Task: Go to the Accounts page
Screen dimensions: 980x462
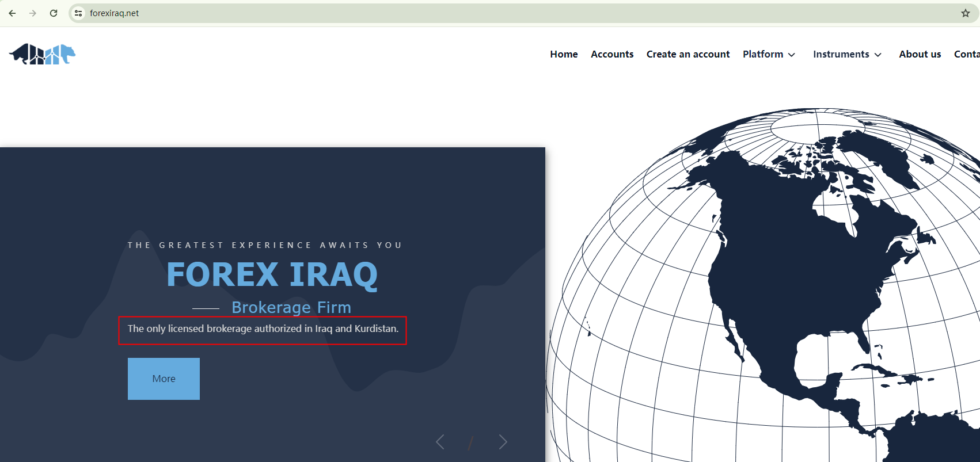Action: (x=612, y=54)
